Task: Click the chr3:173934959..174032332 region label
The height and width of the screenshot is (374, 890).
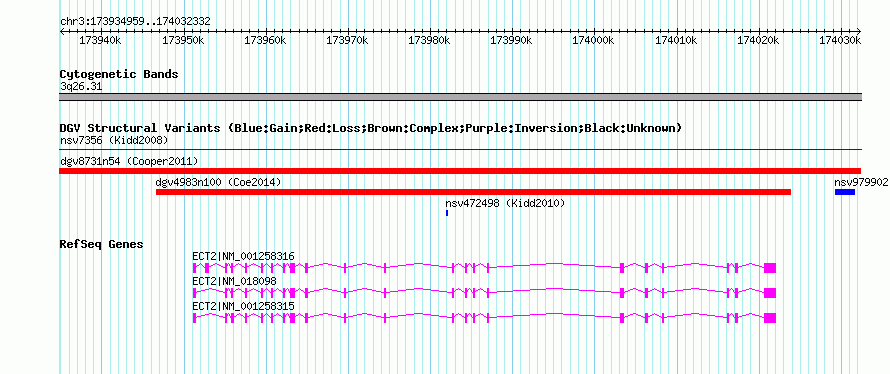Action: point(135,22)
